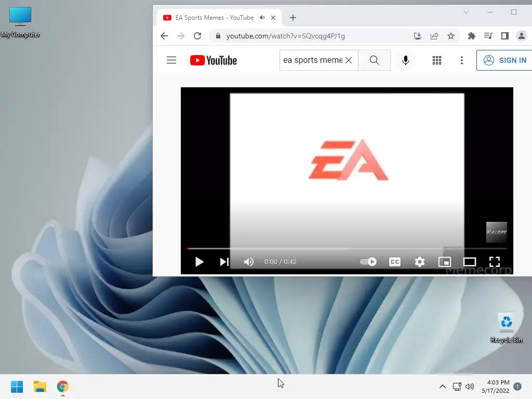Go to YouTube home via logo

point(214,60)
